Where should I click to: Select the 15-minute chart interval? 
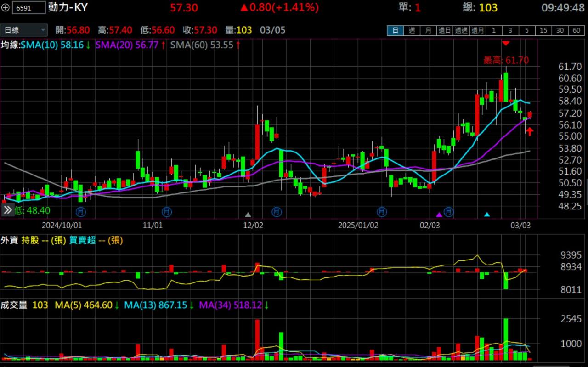coord(543,30)
